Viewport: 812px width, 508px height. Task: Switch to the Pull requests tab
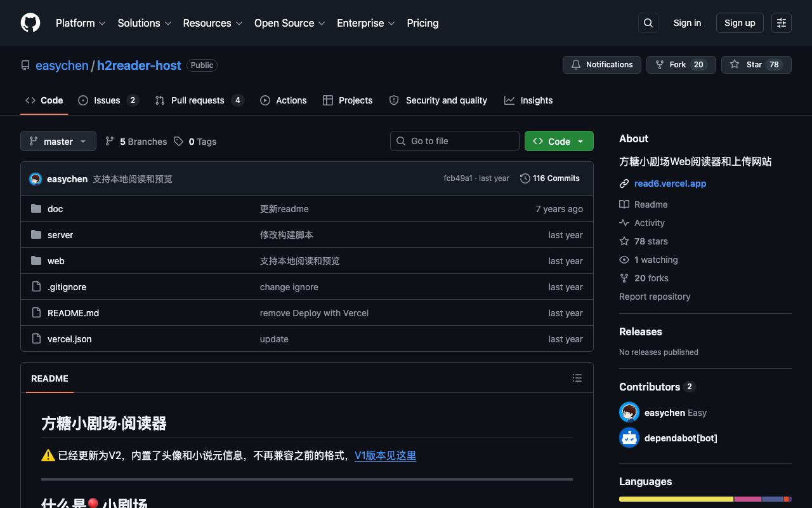click(199, 100)
